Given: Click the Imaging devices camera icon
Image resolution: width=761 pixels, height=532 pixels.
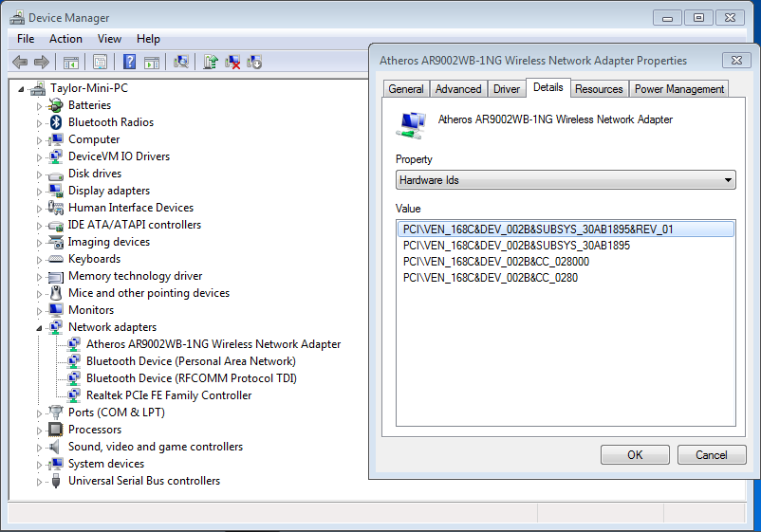Looking at the screenshot, I should [56, 242].
